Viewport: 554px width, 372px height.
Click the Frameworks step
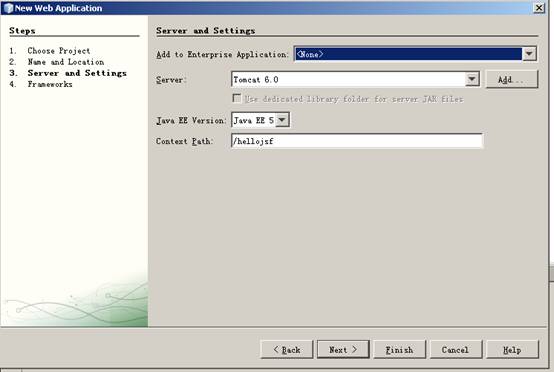(50, 84)
